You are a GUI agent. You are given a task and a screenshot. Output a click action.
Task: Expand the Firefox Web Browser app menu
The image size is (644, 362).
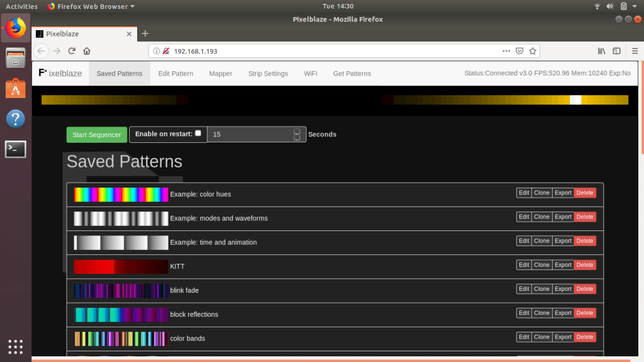91,6
